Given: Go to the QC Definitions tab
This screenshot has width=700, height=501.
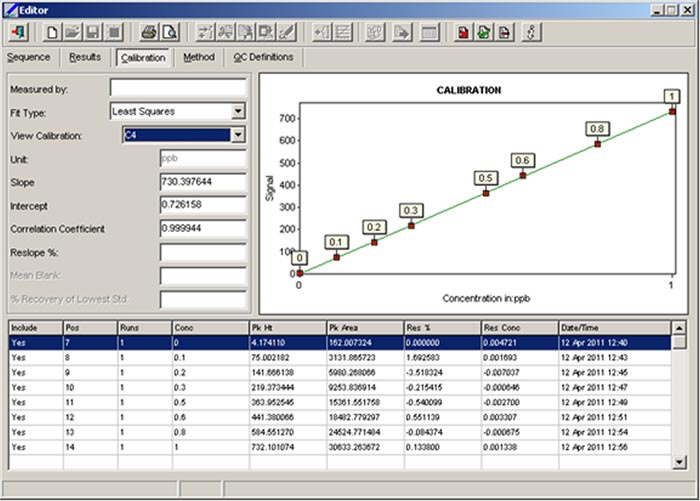Looking at the screenshot, I should 263,58.
